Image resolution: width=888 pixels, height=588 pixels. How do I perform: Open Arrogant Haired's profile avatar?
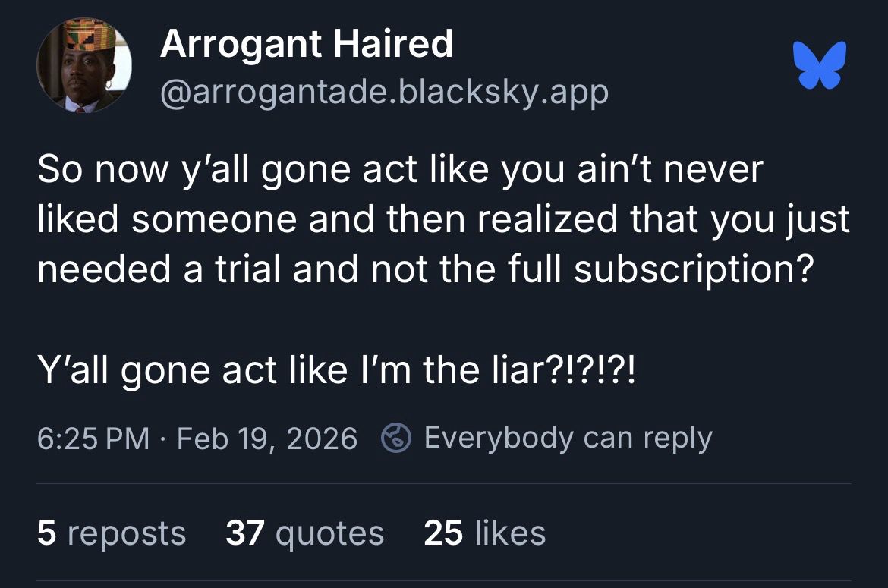pyautogui.click(x=84, y=65)
